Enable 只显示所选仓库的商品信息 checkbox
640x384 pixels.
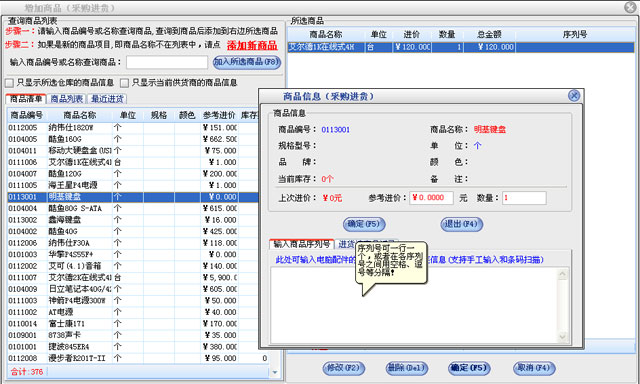[9, 83]
